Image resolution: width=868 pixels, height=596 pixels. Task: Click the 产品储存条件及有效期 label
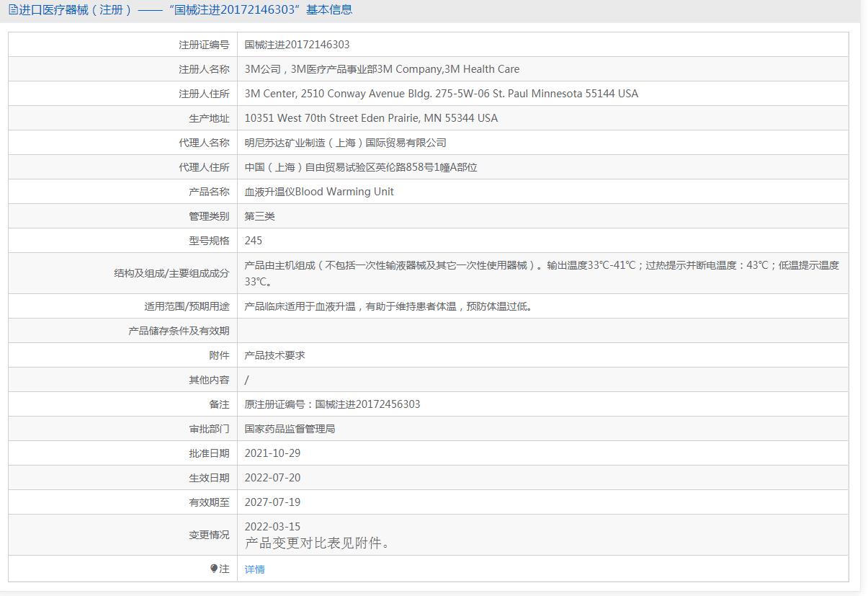(179, 331)
